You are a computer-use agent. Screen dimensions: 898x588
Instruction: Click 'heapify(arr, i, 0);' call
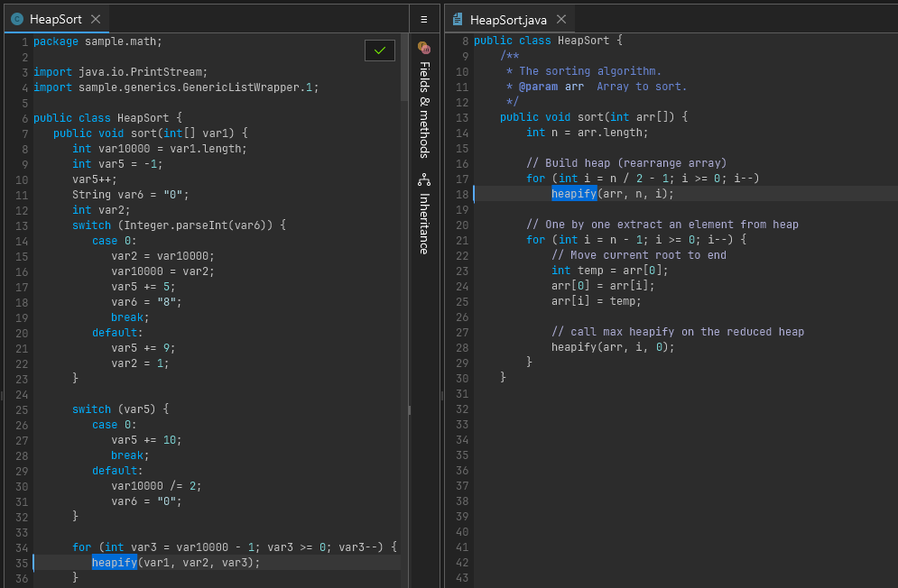[613, 346]
